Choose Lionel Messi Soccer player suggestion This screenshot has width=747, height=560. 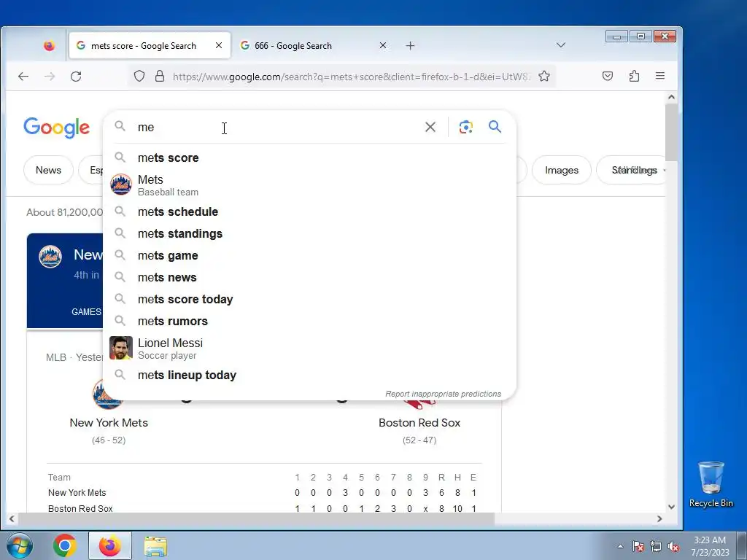(x=309, y=348)
